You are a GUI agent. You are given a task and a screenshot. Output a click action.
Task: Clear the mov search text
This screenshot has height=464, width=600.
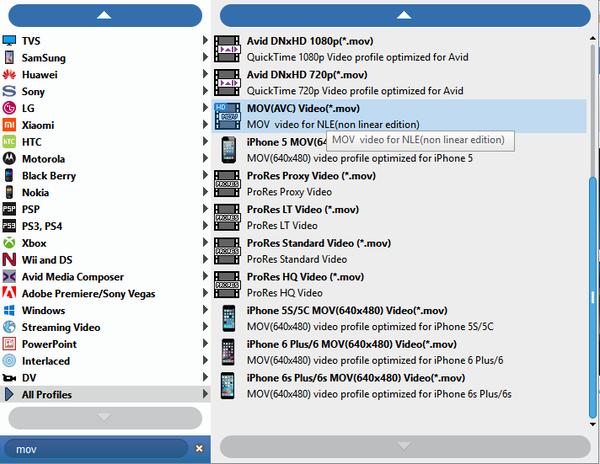click(x=199, y=449)
